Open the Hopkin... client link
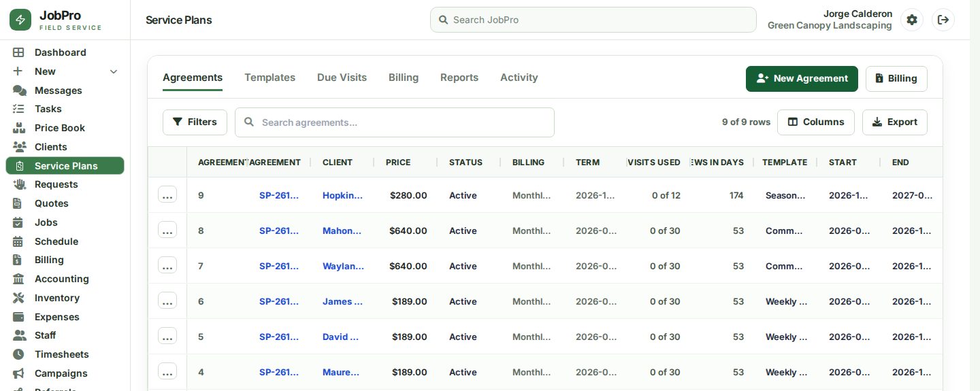Viewport: 980px width, 391px height. 342,195
